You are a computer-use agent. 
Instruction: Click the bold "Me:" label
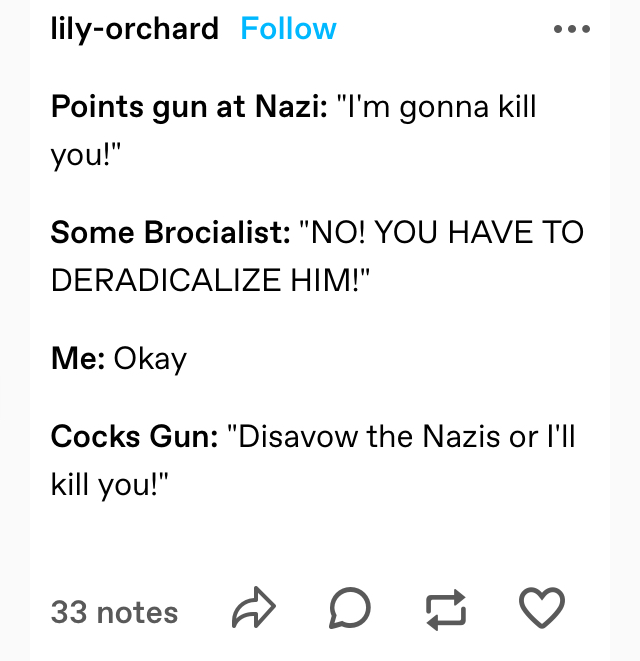(x=78, y=358)
